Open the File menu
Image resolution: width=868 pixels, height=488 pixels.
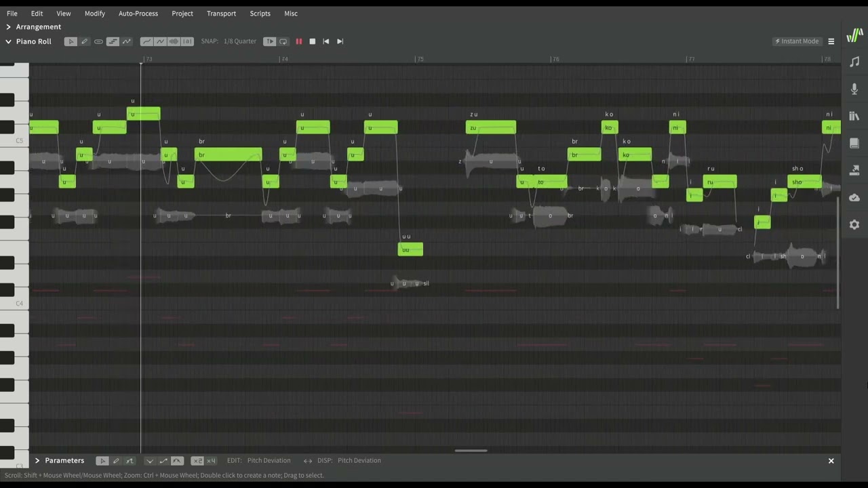coord(12,14)
